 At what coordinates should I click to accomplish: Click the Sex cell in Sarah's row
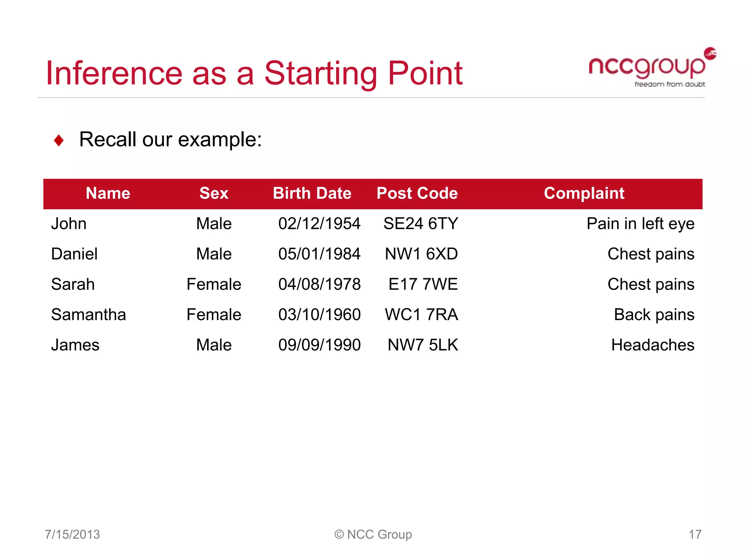point(214,284)
